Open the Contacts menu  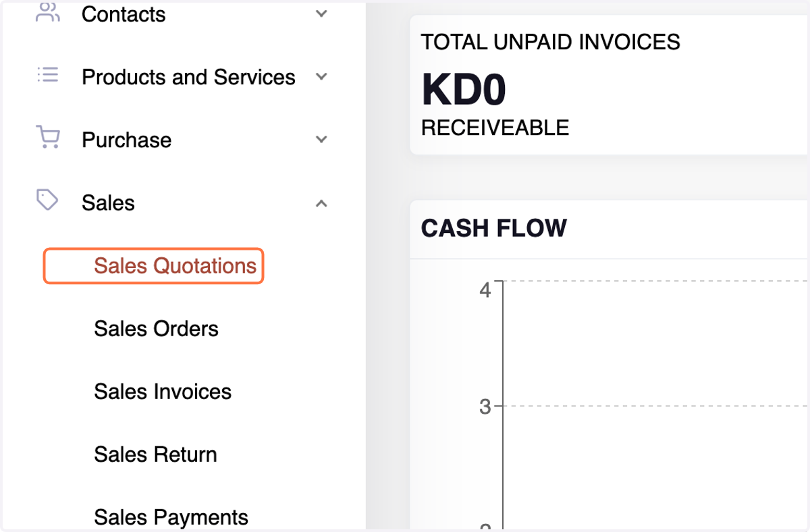point(124,14)
